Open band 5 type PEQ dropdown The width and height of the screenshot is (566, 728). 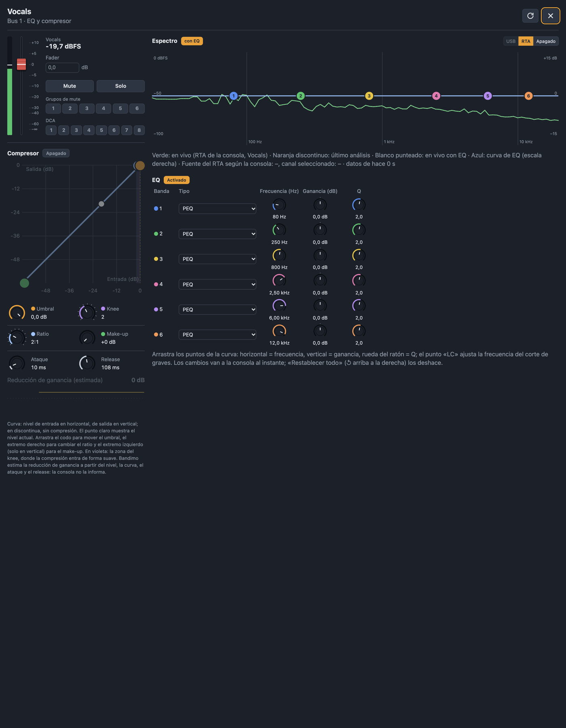tap(218, 309)
